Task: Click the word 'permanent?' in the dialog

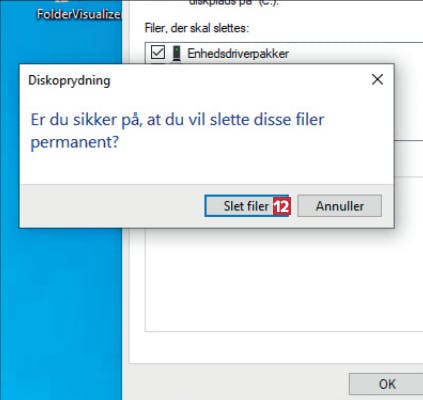Action: click(75, 142)
